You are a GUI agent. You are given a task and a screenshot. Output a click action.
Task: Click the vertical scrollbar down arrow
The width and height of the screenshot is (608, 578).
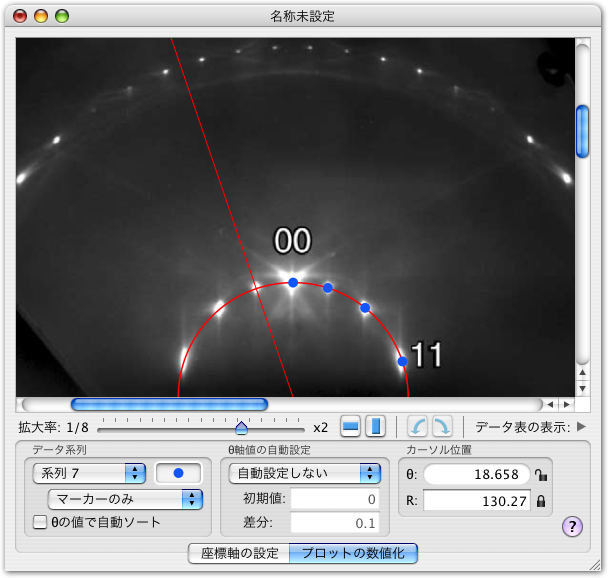point(582,388)
